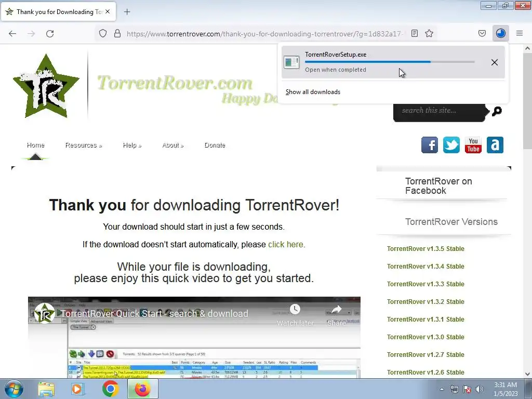
Task: Go back using the browser back arrow
Action: click(12, 34)
